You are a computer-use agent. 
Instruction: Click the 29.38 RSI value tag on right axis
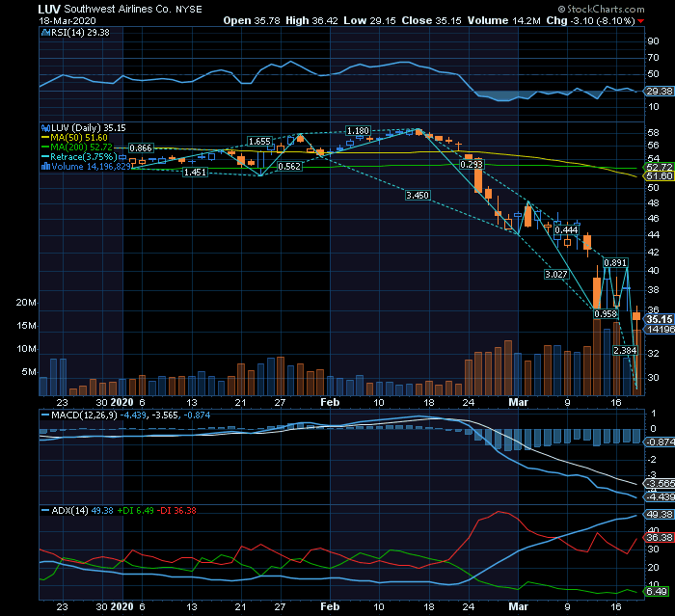point(659,92)
